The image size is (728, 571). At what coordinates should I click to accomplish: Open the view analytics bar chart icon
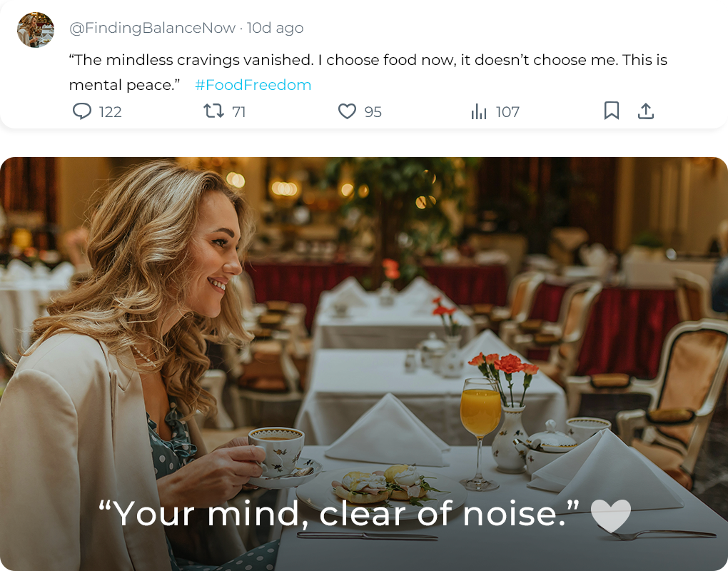478,112
